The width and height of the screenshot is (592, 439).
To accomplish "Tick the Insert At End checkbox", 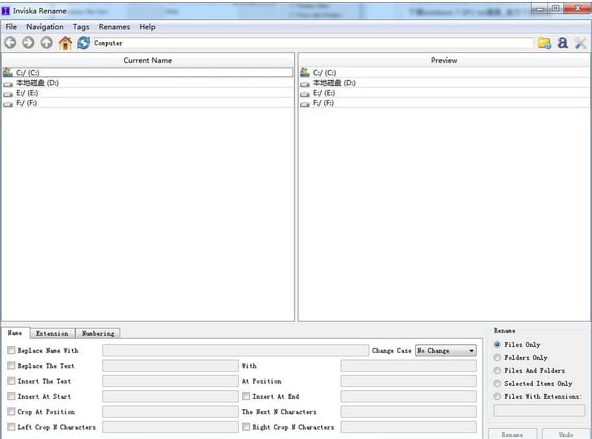I will pos(246,396).
